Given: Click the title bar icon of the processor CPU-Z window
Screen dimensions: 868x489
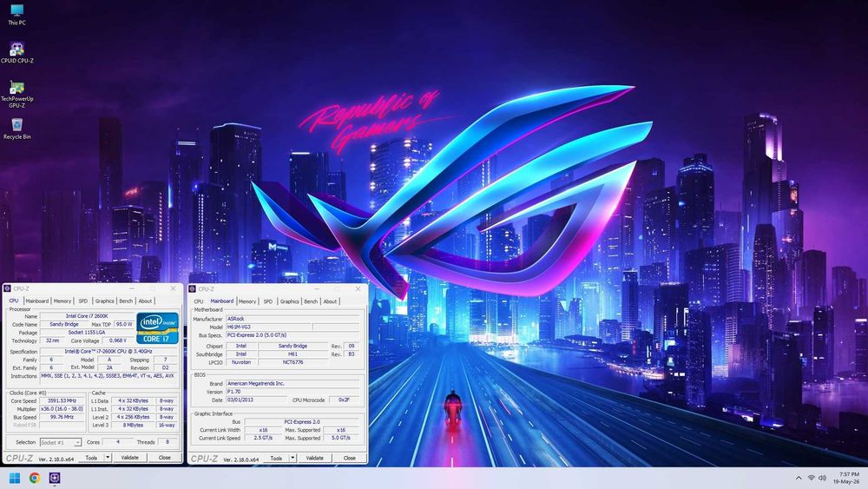Looking at the screenshot, I should [x=7, y=288].
